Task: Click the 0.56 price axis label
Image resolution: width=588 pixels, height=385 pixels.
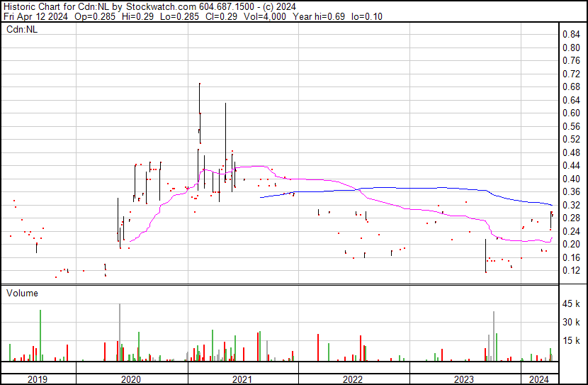Action: coord(571,126)
